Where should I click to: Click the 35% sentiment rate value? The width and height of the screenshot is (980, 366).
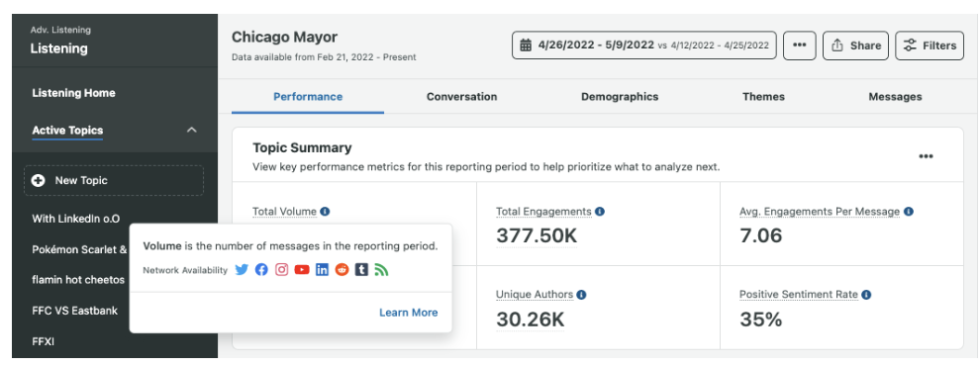pyautogui.click(x=760, y=320)
